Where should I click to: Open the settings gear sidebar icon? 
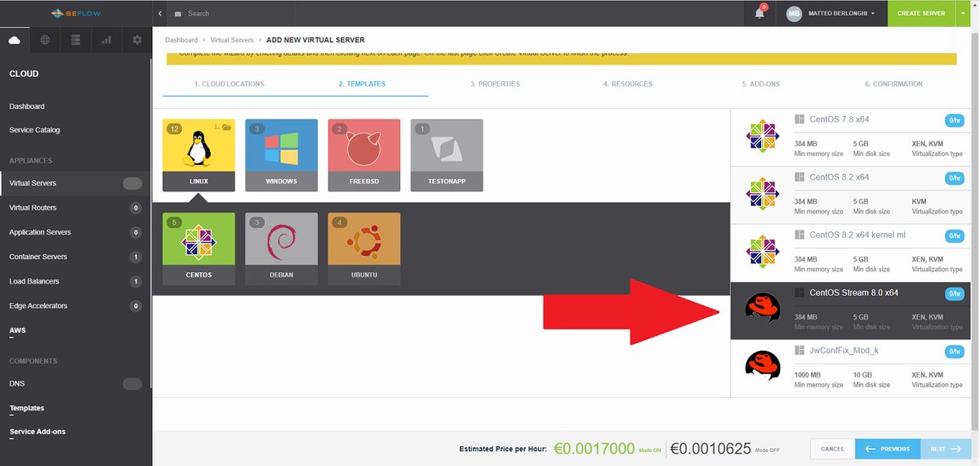tap(137, 39)
